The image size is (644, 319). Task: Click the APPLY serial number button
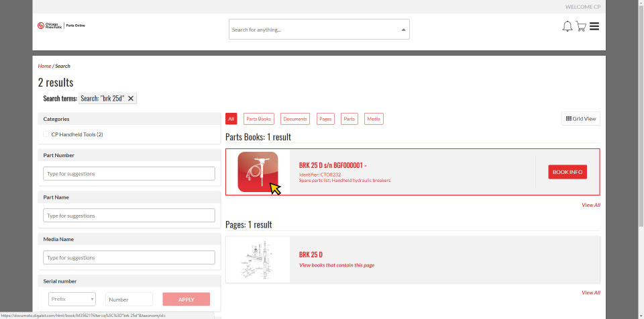186,300
